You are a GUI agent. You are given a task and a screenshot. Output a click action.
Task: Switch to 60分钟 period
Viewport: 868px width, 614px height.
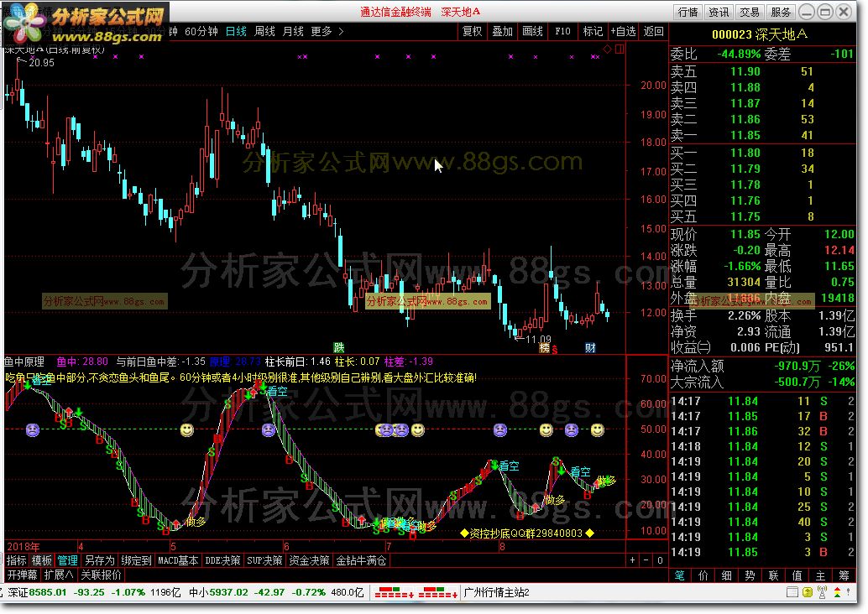point(201,32)
